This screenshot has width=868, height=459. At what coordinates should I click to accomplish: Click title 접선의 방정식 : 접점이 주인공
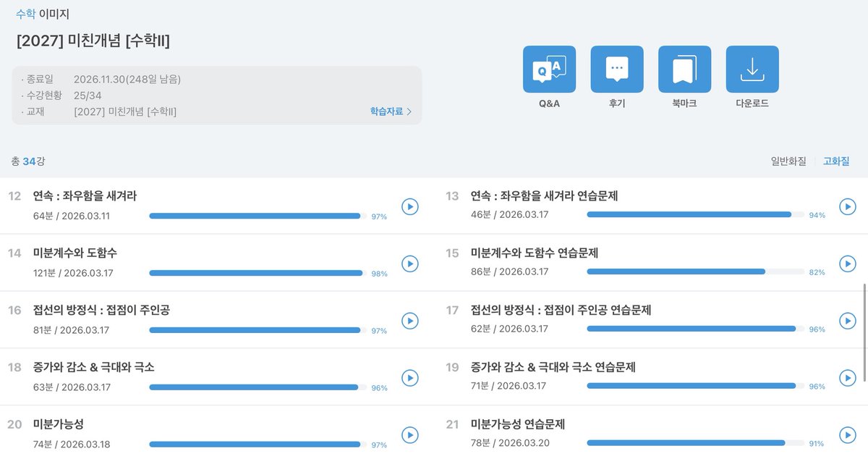click(x=101, y=310)
